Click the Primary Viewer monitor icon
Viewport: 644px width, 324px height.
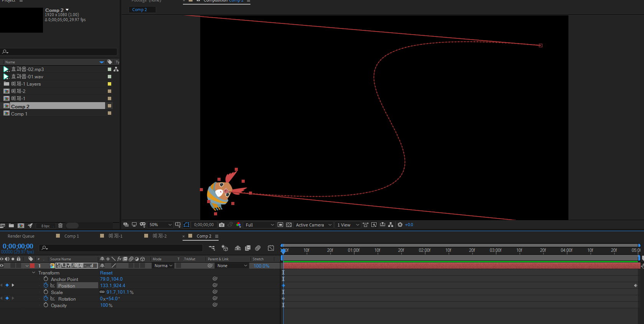134,225
